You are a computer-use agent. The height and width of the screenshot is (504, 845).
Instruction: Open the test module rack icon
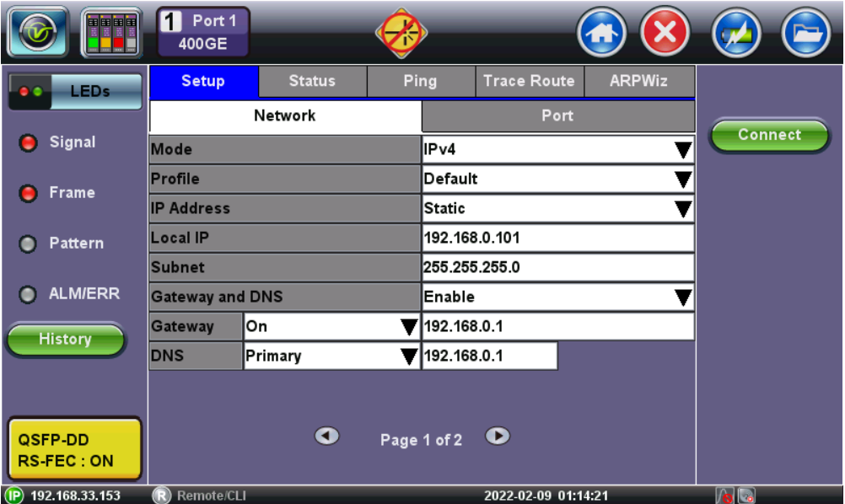pyautogui.click(x=111, y=33)
